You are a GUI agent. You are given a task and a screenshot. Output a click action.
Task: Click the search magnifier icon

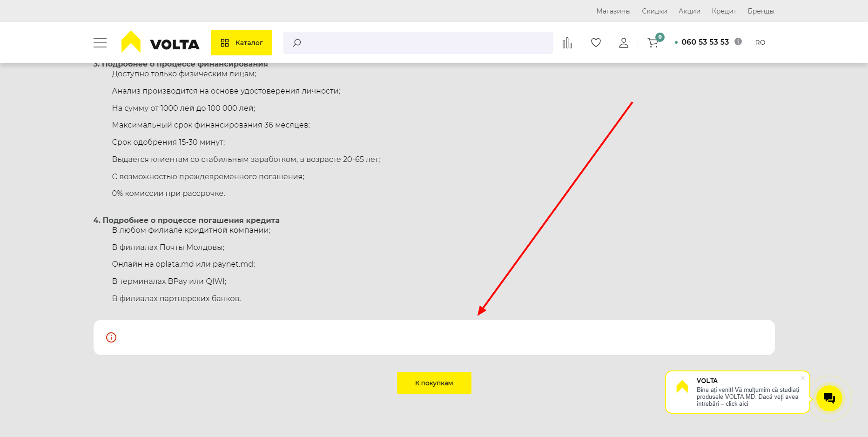coord(297,43)
